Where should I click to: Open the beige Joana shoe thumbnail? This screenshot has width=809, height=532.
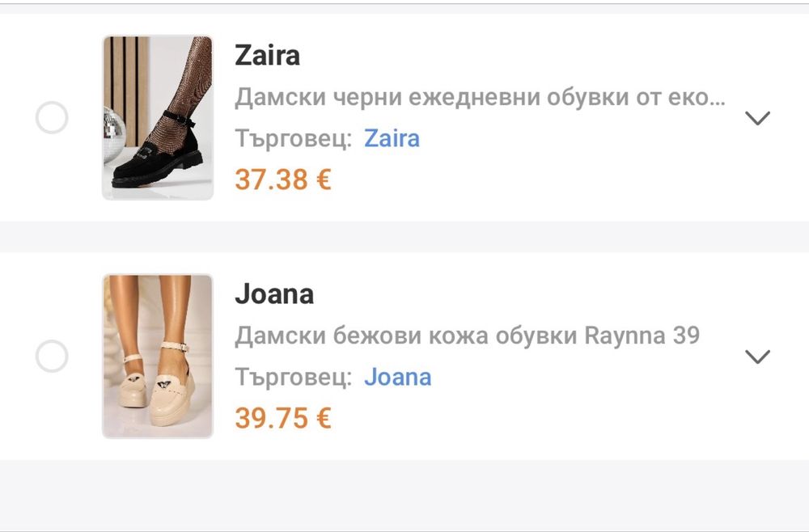pyautogui.click(x=158, y=357)
